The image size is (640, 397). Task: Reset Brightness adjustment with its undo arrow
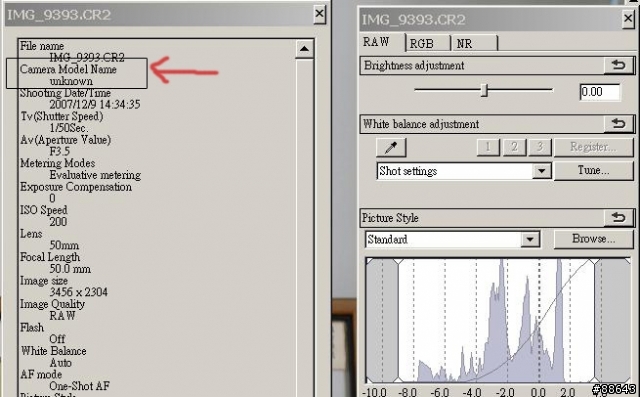(x=619, y=65)
